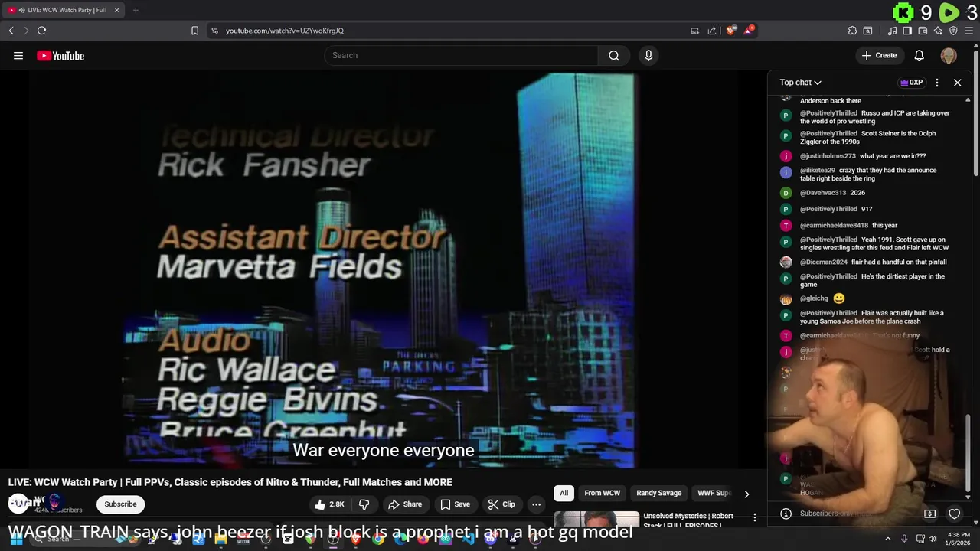Dislike the video with thumbs down
The height and width of the screenshot is (551, 980).
pyautogui.click(x=364, y=504)
